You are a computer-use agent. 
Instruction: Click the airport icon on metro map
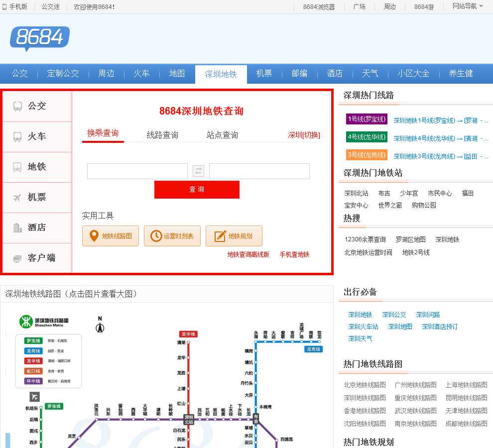34,396
